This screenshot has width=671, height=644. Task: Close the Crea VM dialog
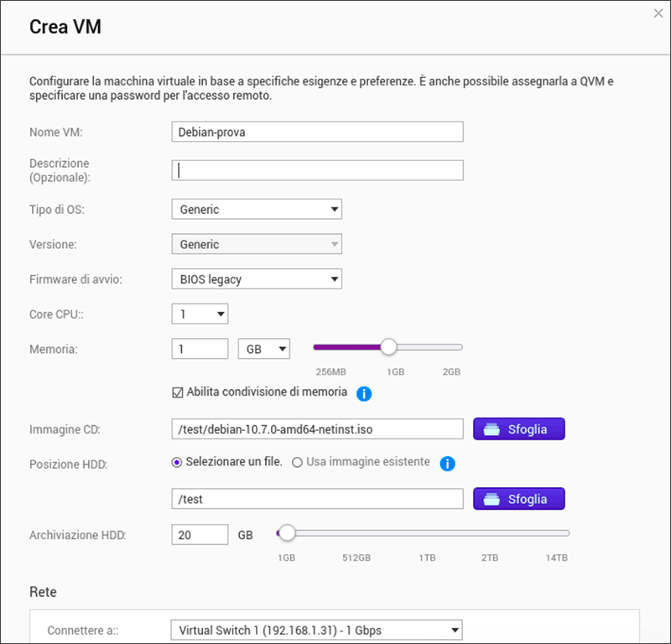click(658, 13)
